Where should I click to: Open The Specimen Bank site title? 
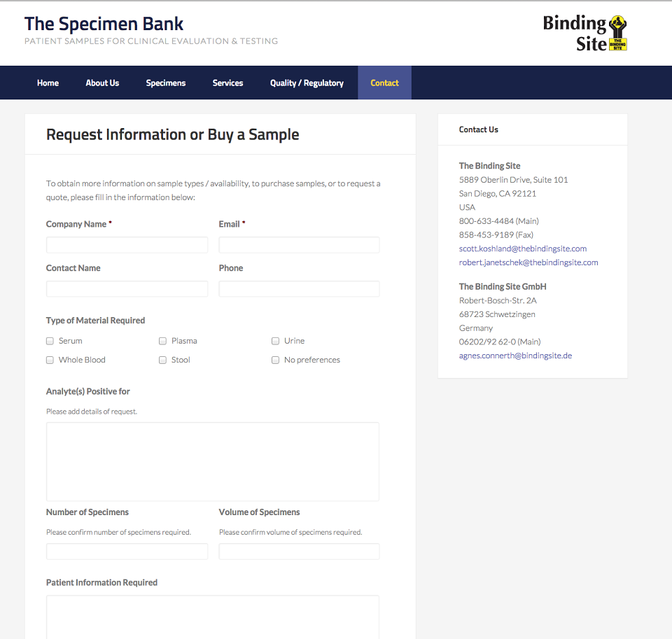(104, 24)
